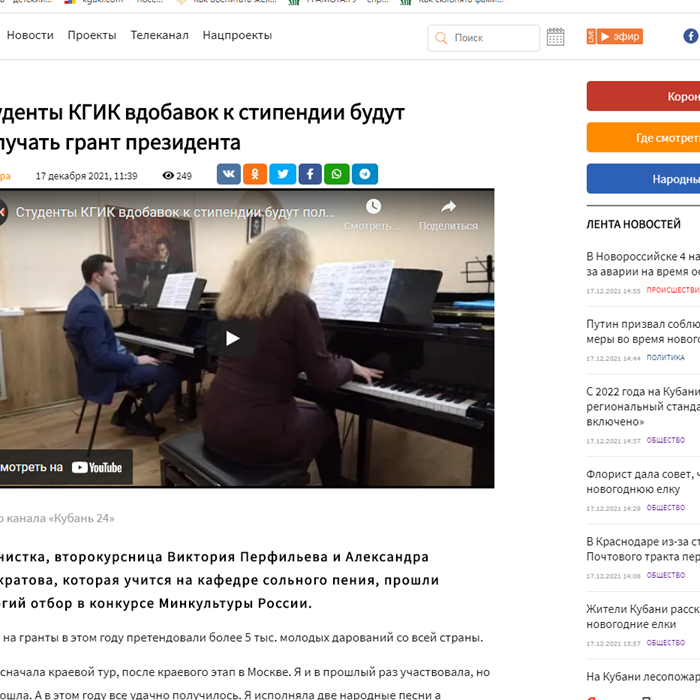Image resolution: width=700 pixels, height=700 pixels.
Task: Open the calendar icon next to the search box
Action: [555, 37]
